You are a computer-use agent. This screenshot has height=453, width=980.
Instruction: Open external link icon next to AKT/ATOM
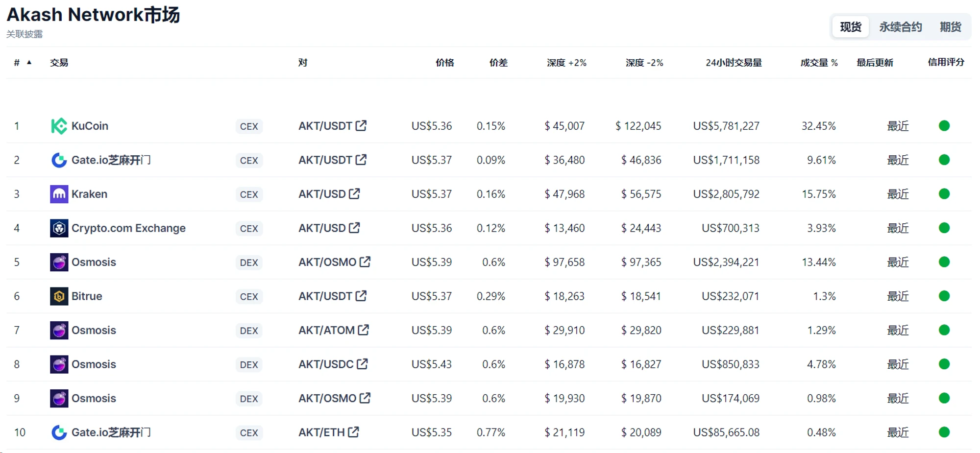(363, 330)
